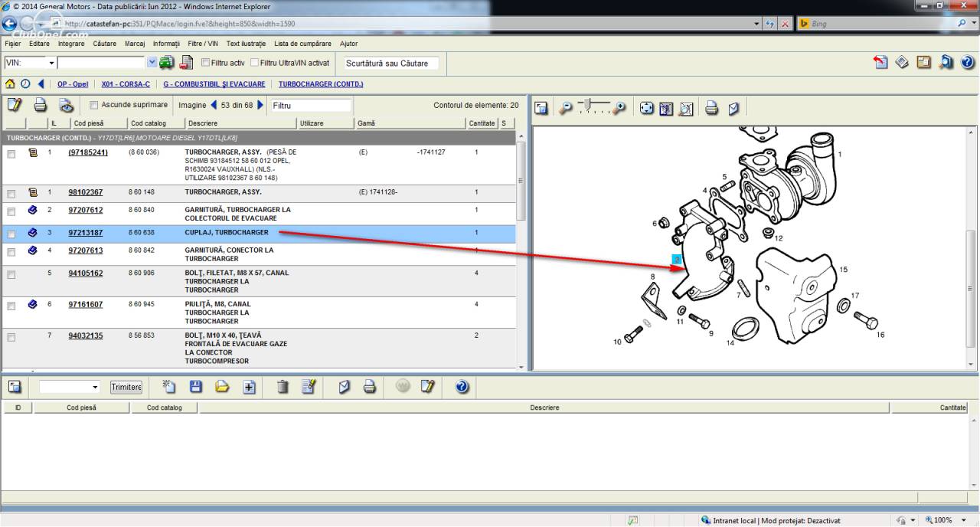Sort by the Descriere column in parts list
This screenshot has height=527, width=980.
coord(240,123)
